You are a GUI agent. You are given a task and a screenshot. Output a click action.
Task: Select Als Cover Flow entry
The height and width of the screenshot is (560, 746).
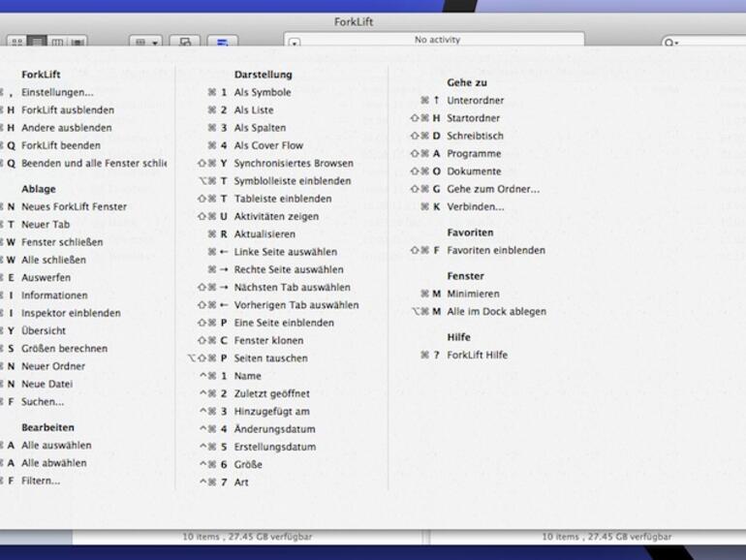coord(268,145)
